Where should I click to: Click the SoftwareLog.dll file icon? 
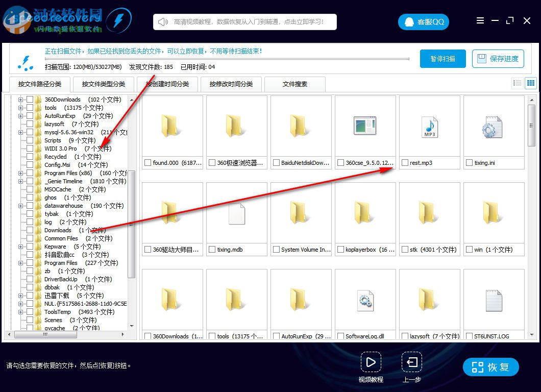[365, 301]
